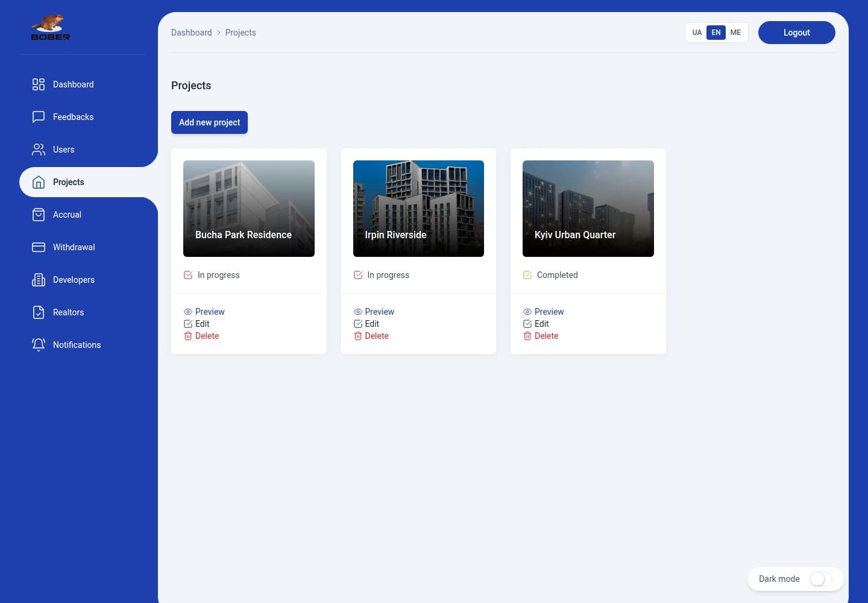Click eye icon for Irpin Riverside preview
868x603 pixels.
pos(358,312)
